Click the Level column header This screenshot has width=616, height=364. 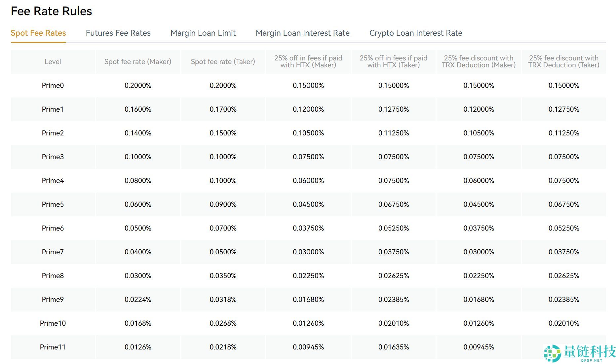coord(53,62)
